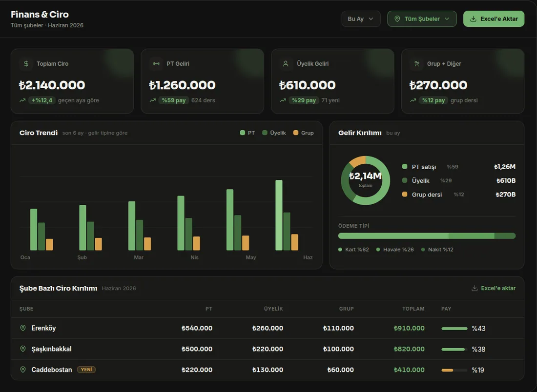The width and height of the screenshot is (537, 392).
Task: Click the location pin icon on Caddebostan row
Action: (23, 370)
